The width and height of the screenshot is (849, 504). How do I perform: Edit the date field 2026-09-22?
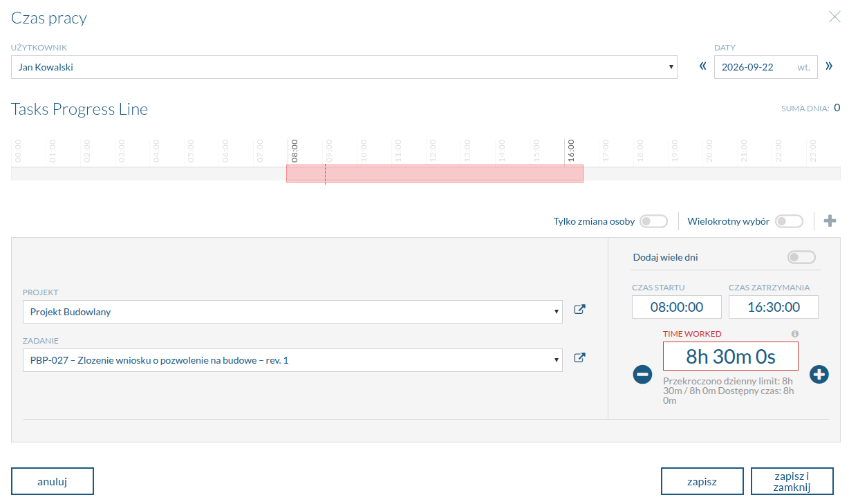(765, 68)
